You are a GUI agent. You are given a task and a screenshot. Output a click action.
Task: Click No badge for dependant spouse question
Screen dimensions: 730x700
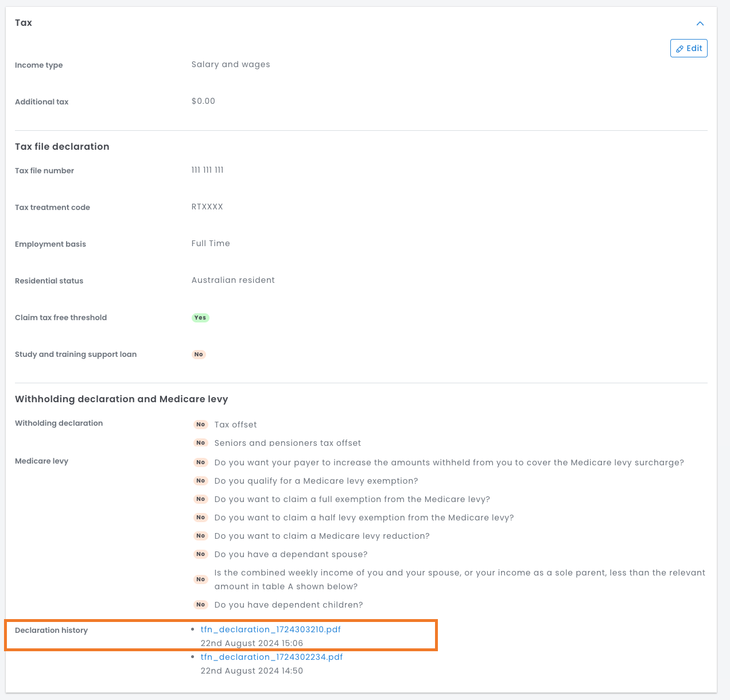click(x=200, y=554)
